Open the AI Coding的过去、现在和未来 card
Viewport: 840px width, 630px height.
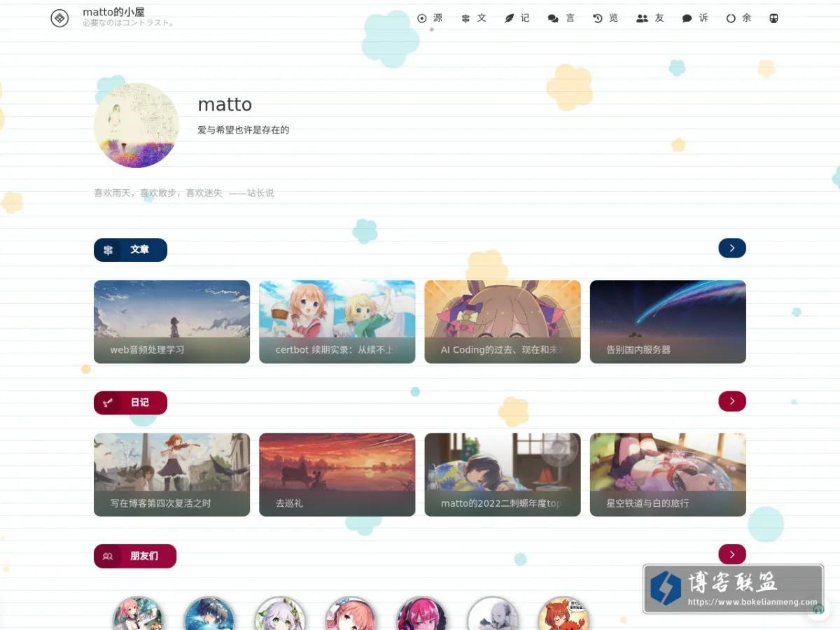click(503, 322)
